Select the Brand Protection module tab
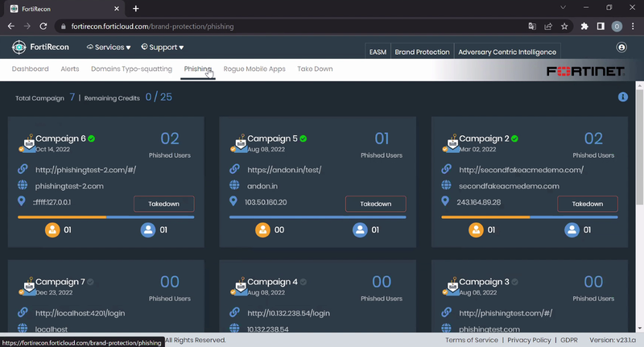 (x=422, y=52)
